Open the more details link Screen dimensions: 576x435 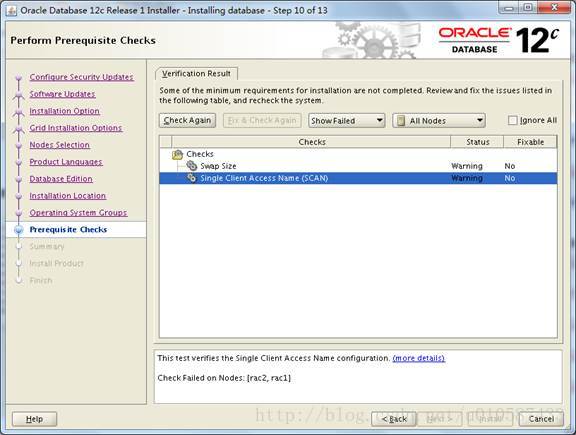[x=419, y=358]
